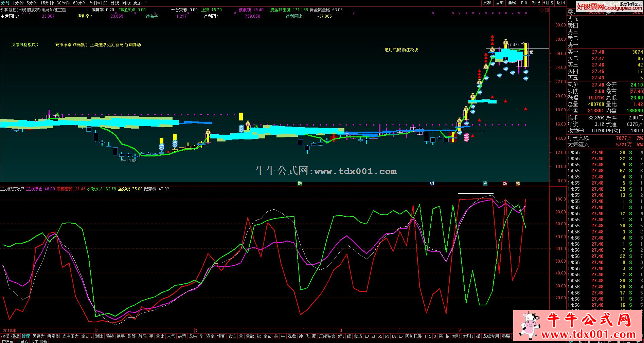Click 另存为 save-as button
Screen dimensions: 644x343
(39, 336)
